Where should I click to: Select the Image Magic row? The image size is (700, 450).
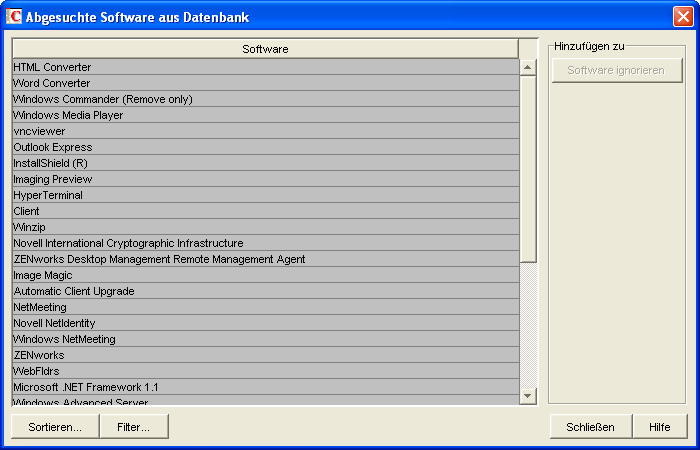point(266,275)
